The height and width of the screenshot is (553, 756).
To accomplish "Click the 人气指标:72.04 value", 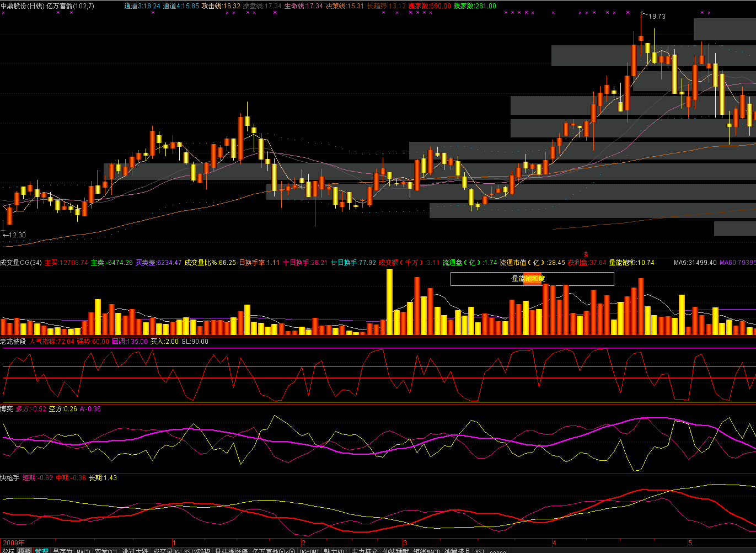I will tap(52, 342).
